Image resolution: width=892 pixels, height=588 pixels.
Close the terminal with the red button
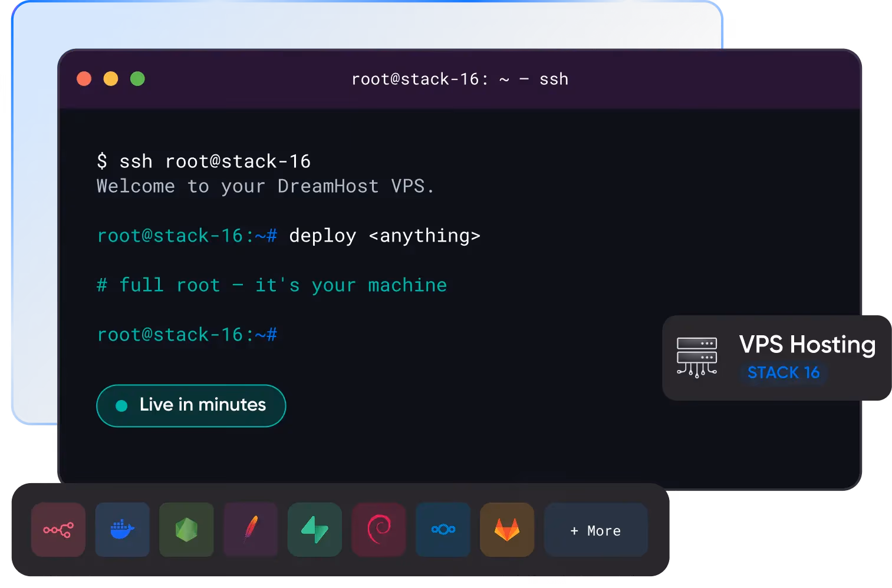click(84, 79)
